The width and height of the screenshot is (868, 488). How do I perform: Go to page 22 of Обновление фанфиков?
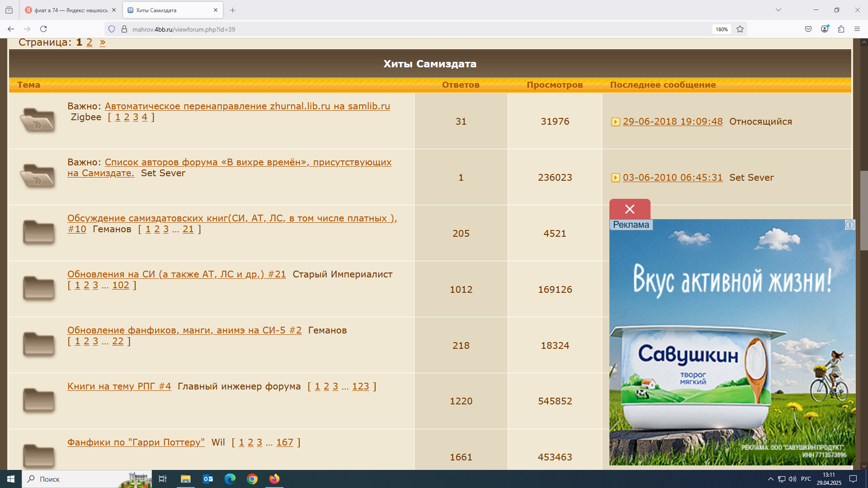click(x=118, y=341)
